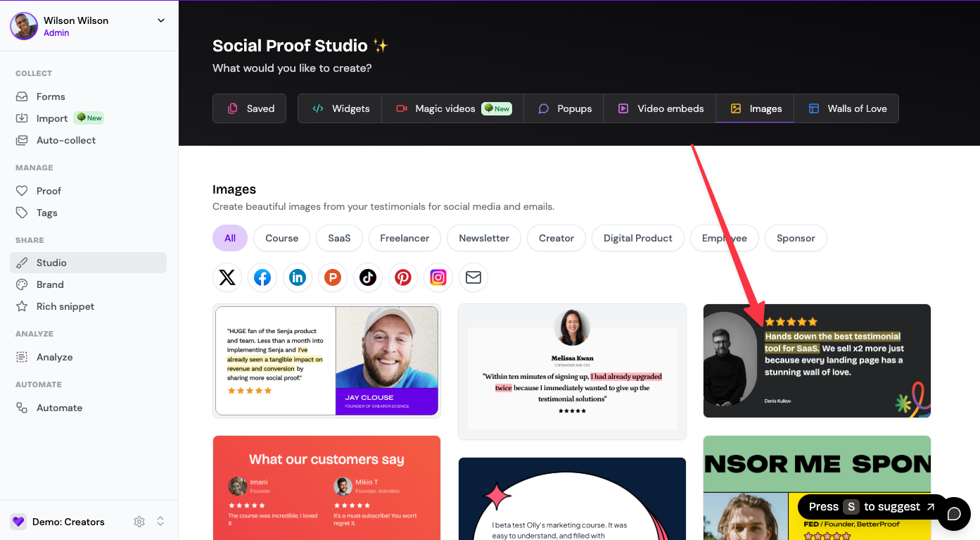Click the Demo: Creators purple heart logo

(x=18, y=522)
